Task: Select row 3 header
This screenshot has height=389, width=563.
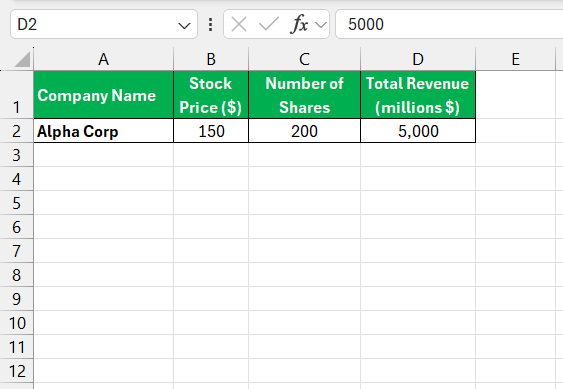Action: pos(17,155)
